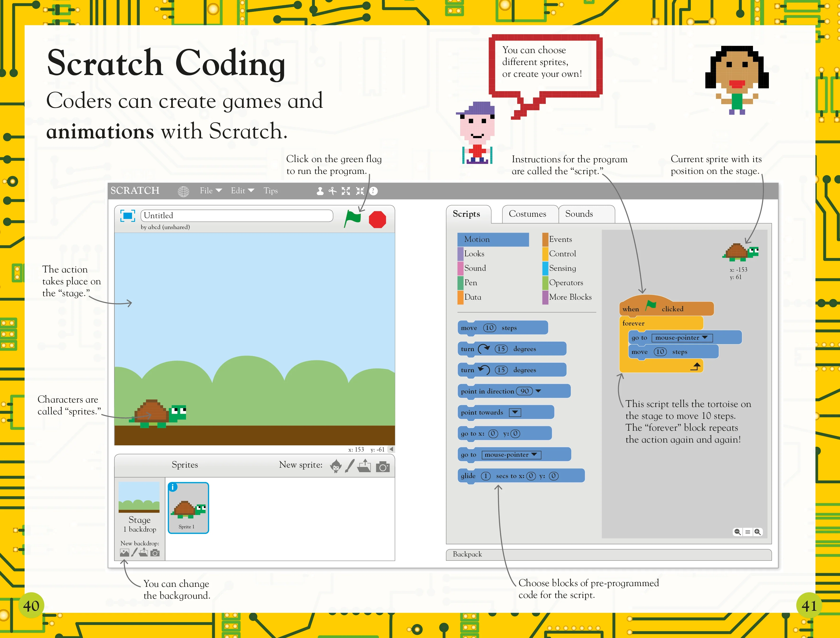Select the duplicate stamp tool icon
840x638 pixels.
point(320,191)
